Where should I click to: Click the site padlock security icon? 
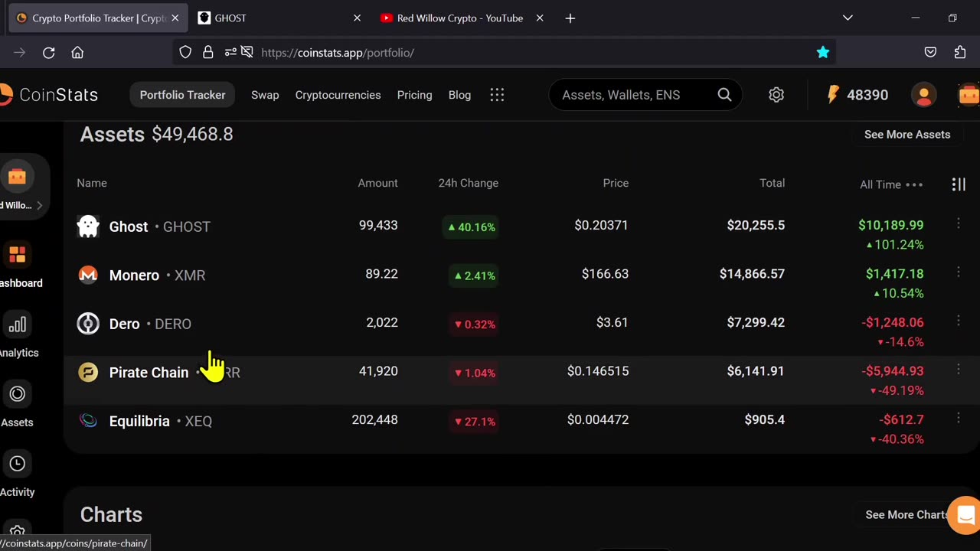point(208,52)
